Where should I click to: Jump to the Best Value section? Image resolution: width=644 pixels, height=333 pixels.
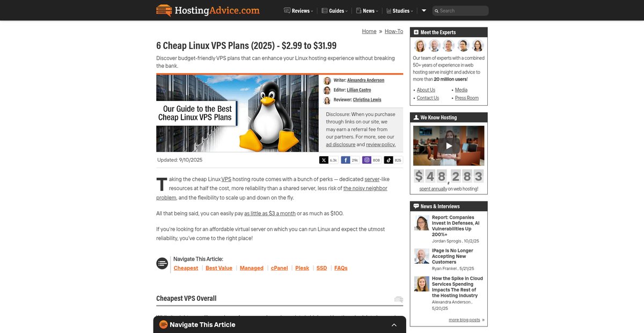219,268
